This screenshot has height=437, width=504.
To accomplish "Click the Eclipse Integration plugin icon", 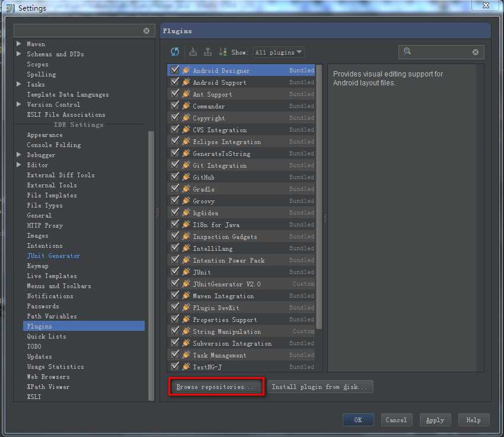I will tap(186, 141).
